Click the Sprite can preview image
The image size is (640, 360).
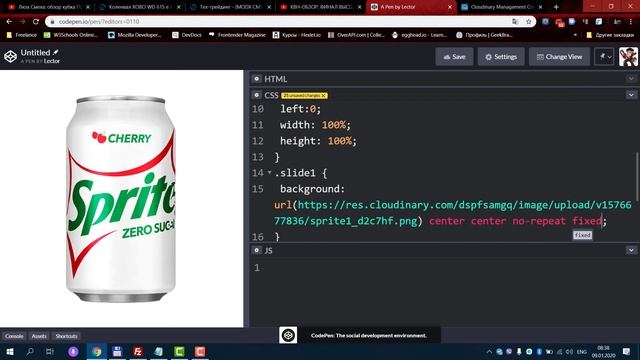pos(121,199)
